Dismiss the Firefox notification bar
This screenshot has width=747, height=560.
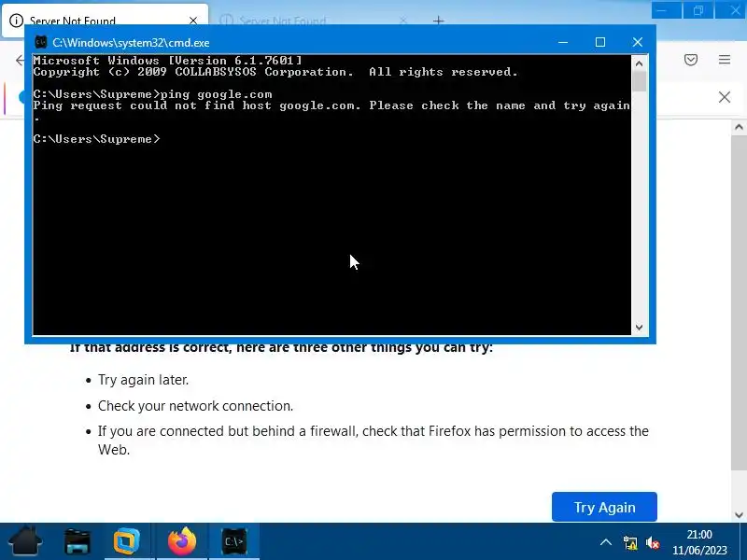pos(725,97)
